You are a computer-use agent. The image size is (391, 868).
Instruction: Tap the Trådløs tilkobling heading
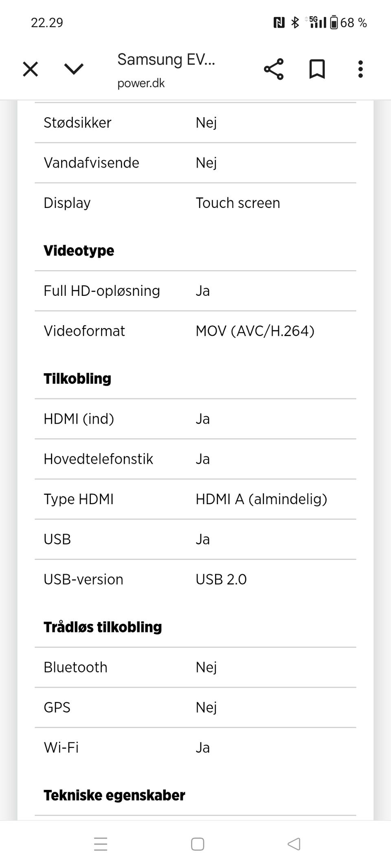103,627
